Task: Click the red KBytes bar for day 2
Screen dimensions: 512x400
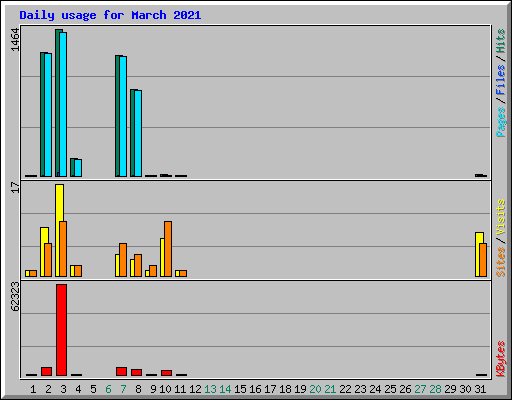Action: pos(46,372)
